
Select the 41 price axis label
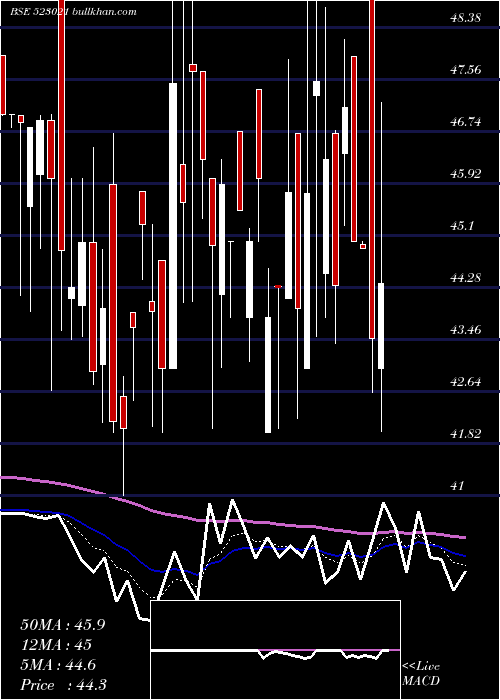(x=458, y=486)
